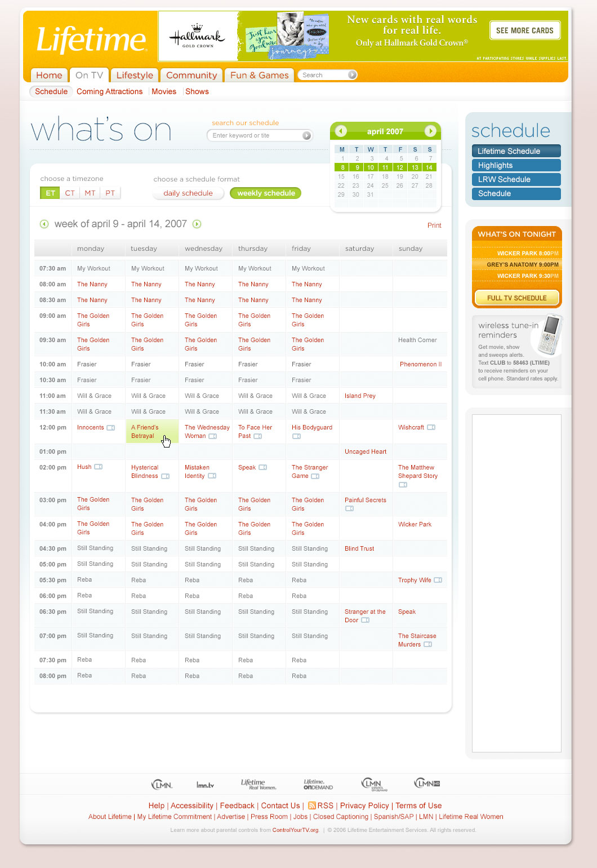
Task: Click the keyword or title search field
Action: coord(255,136)
